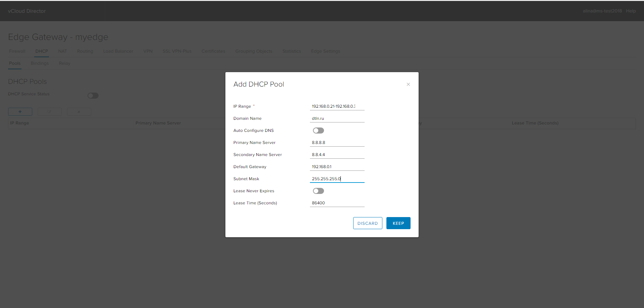Select the Edge Settings tab
Viewport: 644px width, 308px height.
click(x=325, y=51)
